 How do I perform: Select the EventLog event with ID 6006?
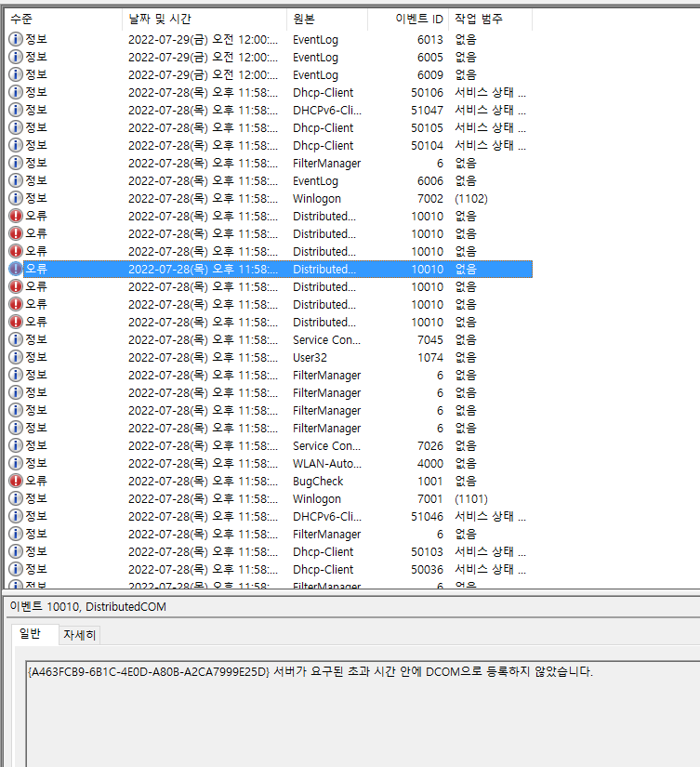316,180
